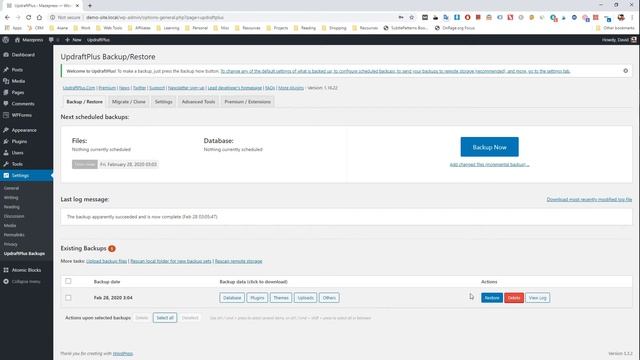The width and height of the screenshot is (640, 360).
Task: Click Download most recently modified log file
Action: 589,199
